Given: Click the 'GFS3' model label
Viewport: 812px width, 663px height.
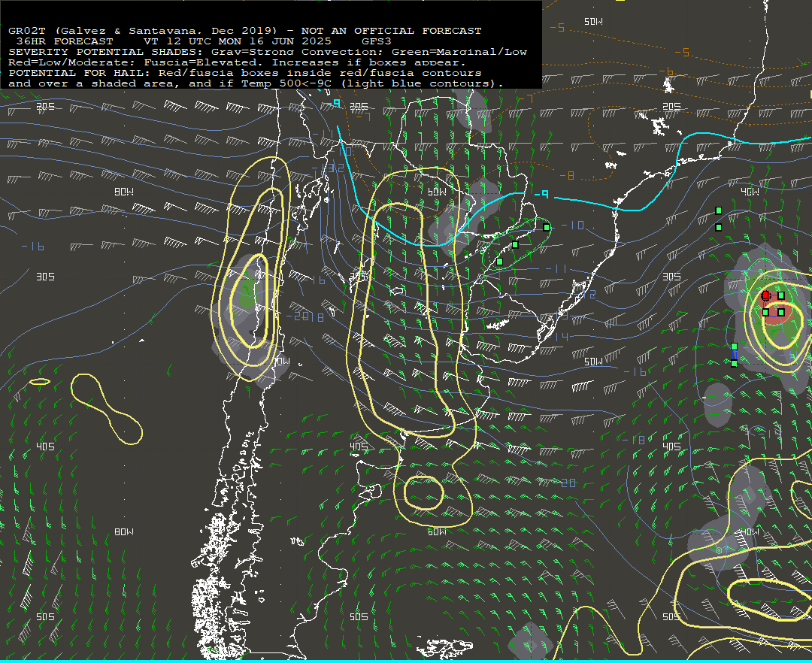Looking at the screenshot, I should point(377,41).
